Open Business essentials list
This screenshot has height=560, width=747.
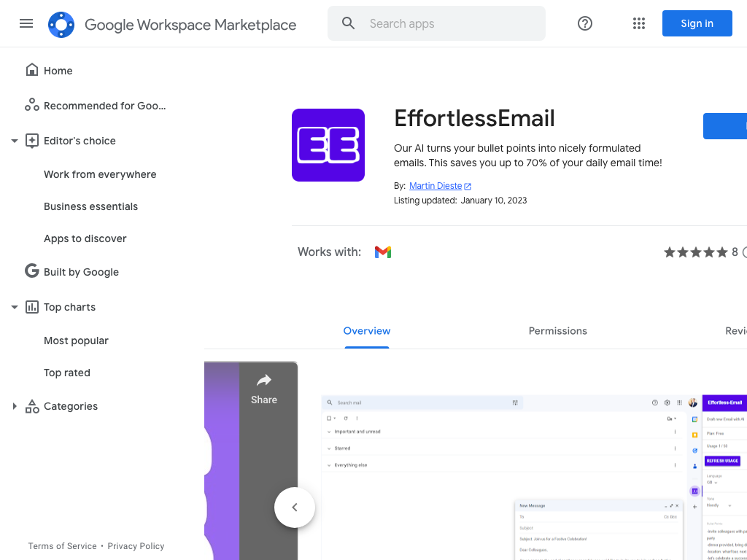(90, 206)
